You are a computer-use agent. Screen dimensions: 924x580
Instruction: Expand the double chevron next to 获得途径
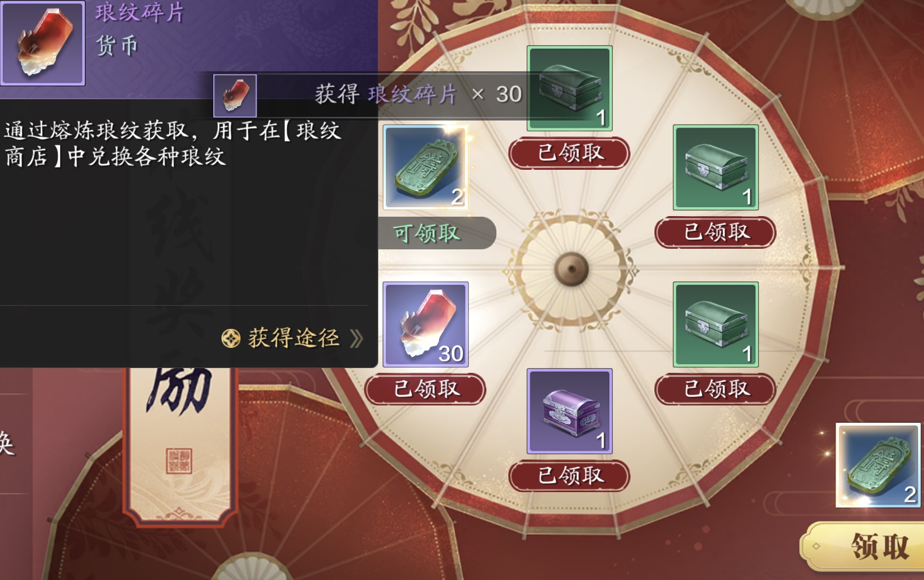click(x=356, y=339)
